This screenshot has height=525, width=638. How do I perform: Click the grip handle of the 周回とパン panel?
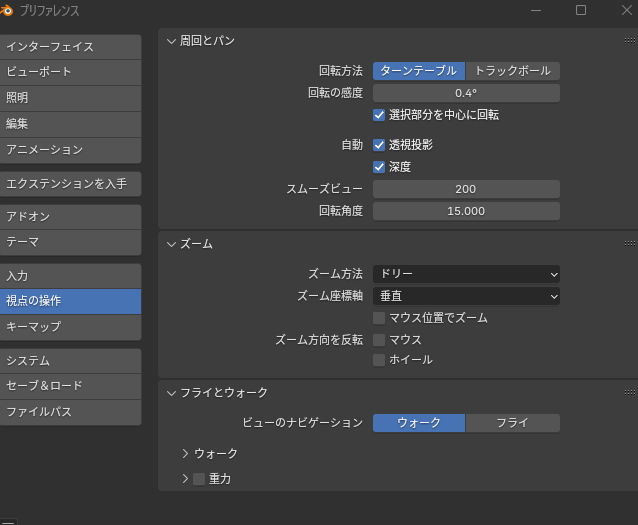pos(629,41)
